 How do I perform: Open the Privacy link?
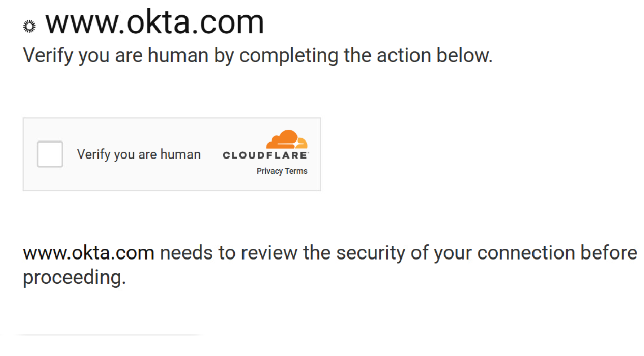(x=269, y=171)
